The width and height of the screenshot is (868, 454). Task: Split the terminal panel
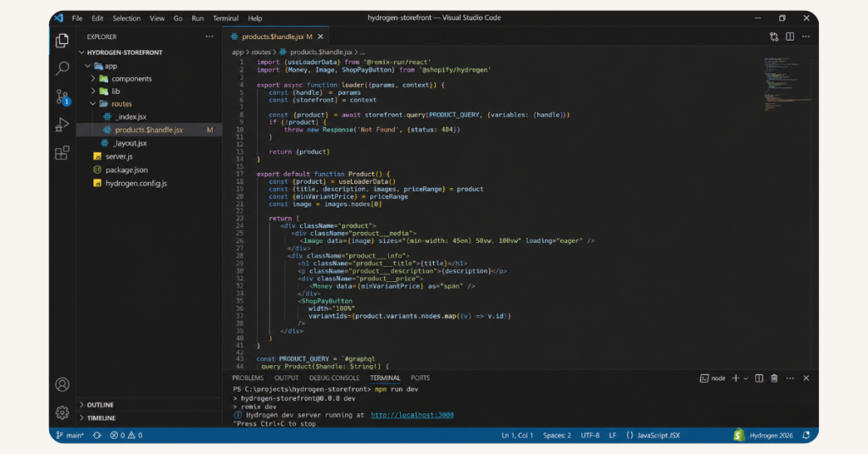759,378
